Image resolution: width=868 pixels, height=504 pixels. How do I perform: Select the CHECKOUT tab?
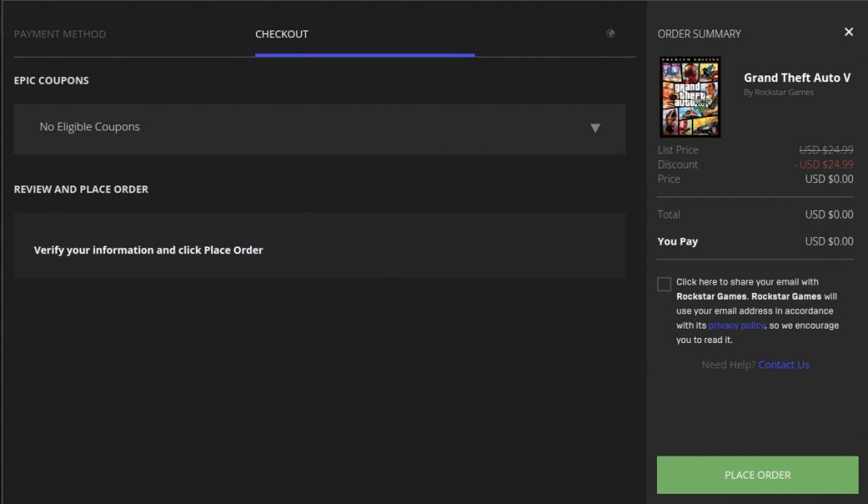[x=280, y=34]
